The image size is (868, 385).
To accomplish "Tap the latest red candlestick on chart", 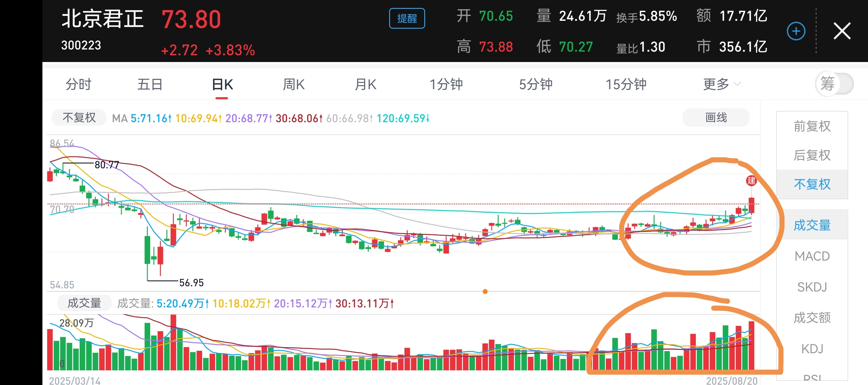I will tap(751, 205).
